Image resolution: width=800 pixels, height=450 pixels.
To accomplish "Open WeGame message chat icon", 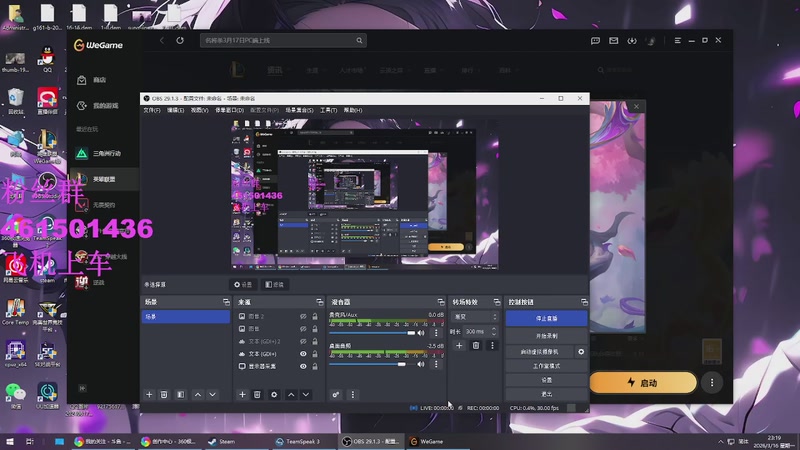I will tap(595, 40).
